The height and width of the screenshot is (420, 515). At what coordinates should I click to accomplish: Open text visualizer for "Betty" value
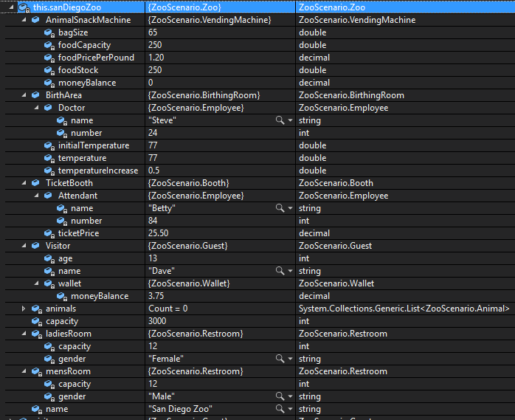tap(280, 208)
